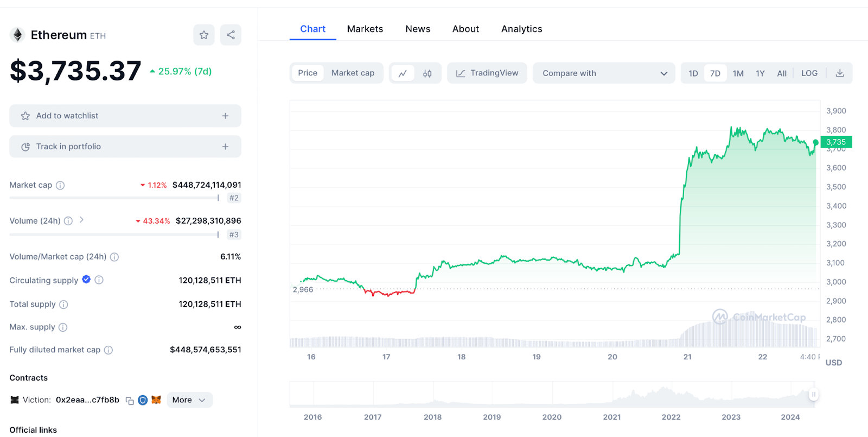
Task: Expand Volume (24h) details chevron
Action: [81, 220]
